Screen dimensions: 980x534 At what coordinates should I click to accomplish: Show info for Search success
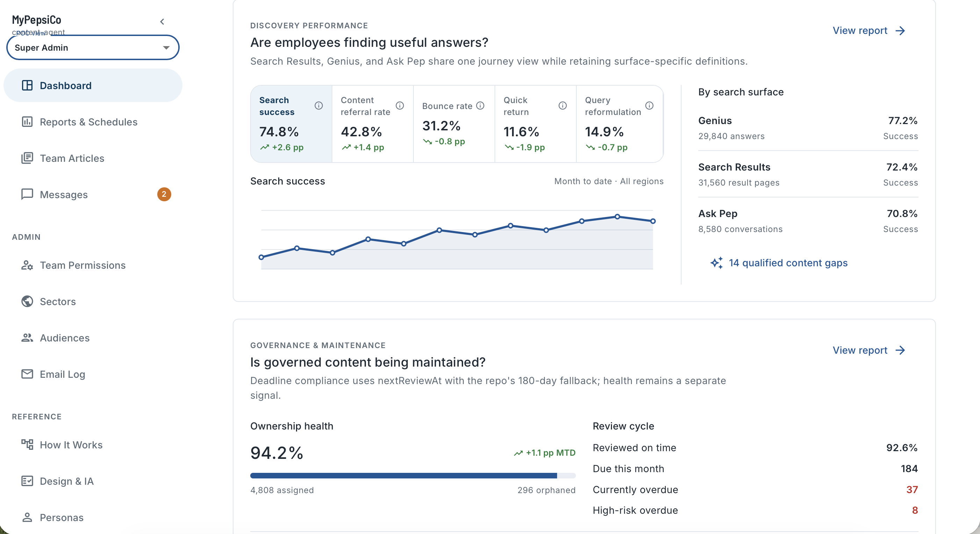tap(319, 105)
